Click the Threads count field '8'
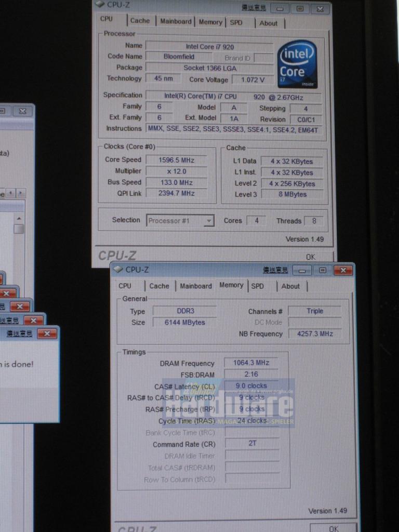The height and width of the screenshot is (532, 399). tap(314, 221)
